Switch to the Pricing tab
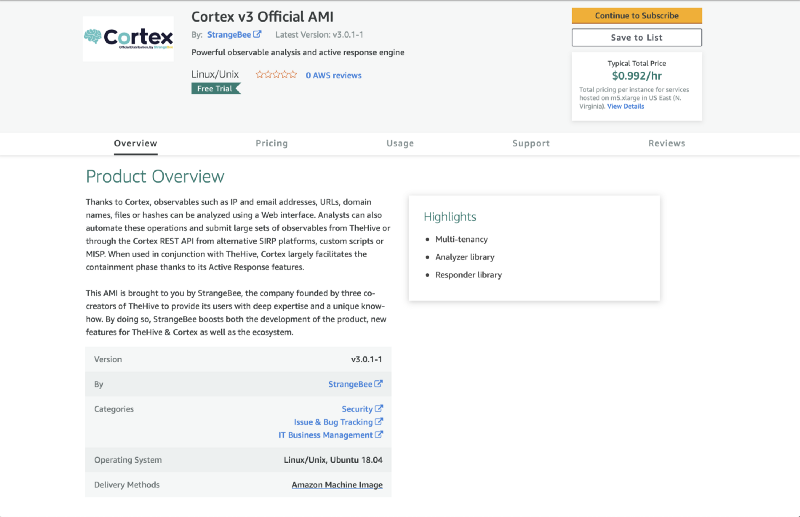800x517 pixels. point(271,143)
